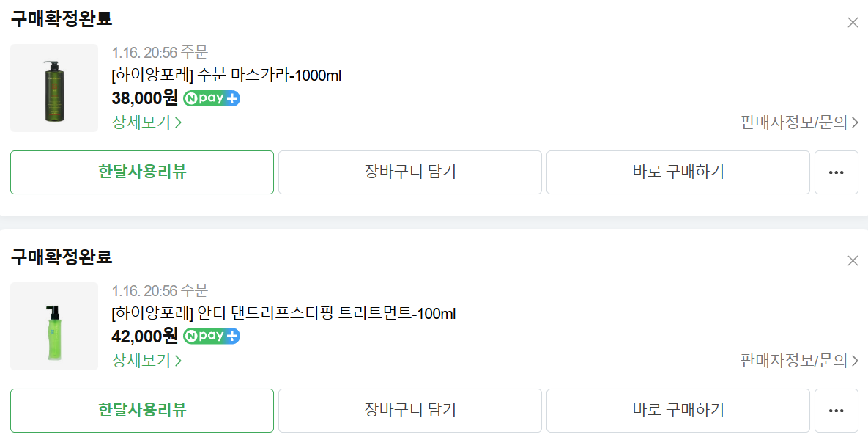Click the dark green bottle product thumbnail

click(54, 88)
